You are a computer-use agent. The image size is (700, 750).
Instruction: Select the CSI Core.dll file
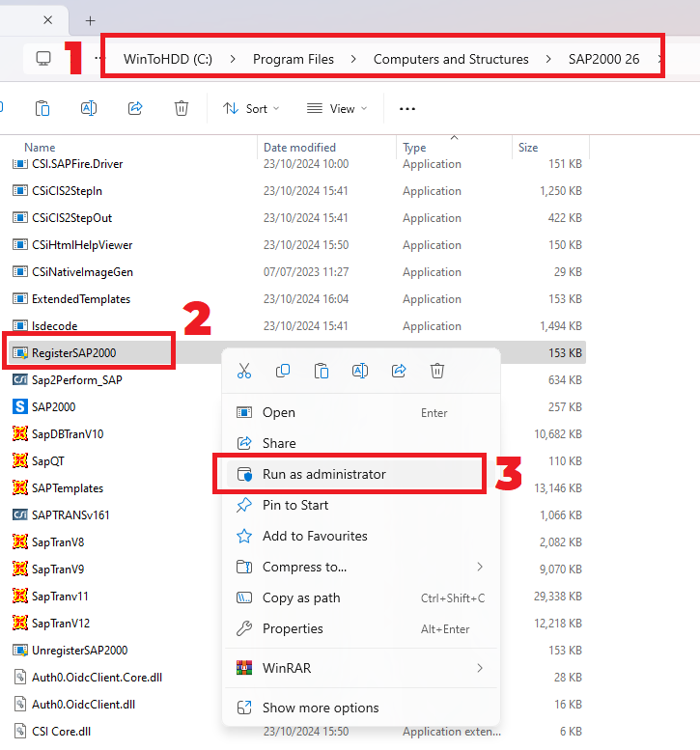click(x=61, y=732)
